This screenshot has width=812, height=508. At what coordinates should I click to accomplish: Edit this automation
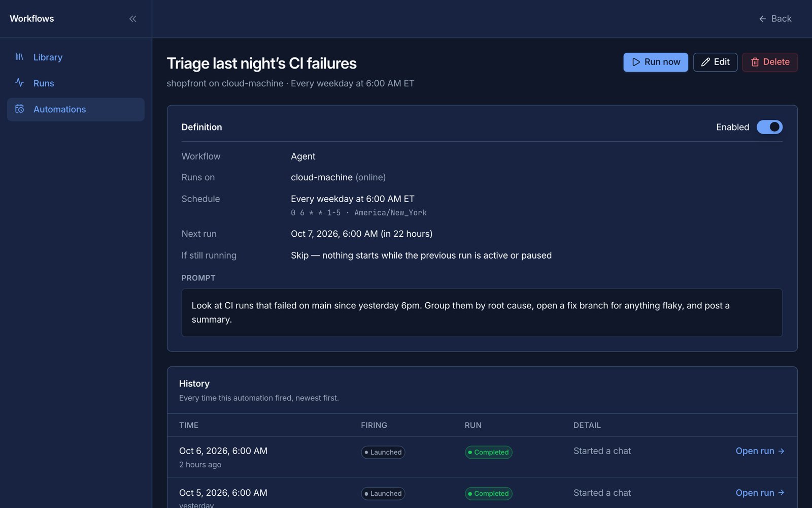point(715,62)
